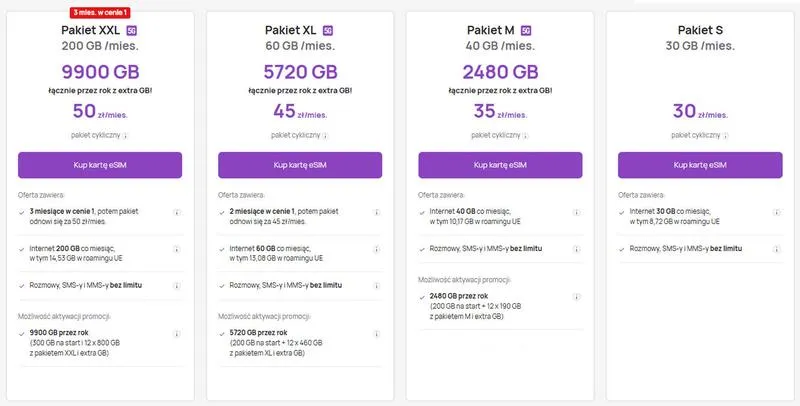
Task: Open info icon for 'Internet 200 GB co miesiąc'
Action: pos(177,249)
